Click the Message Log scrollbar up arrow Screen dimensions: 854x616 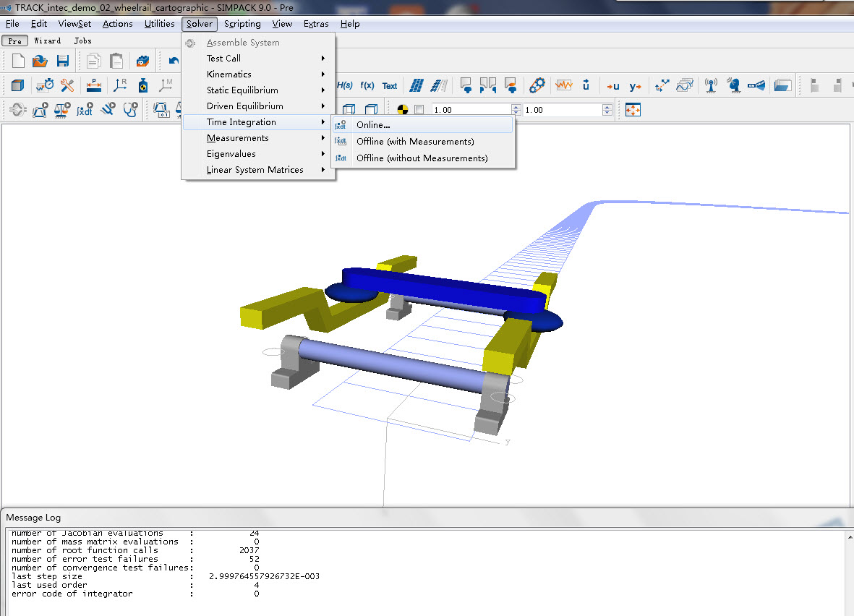(x=850, y=537)
